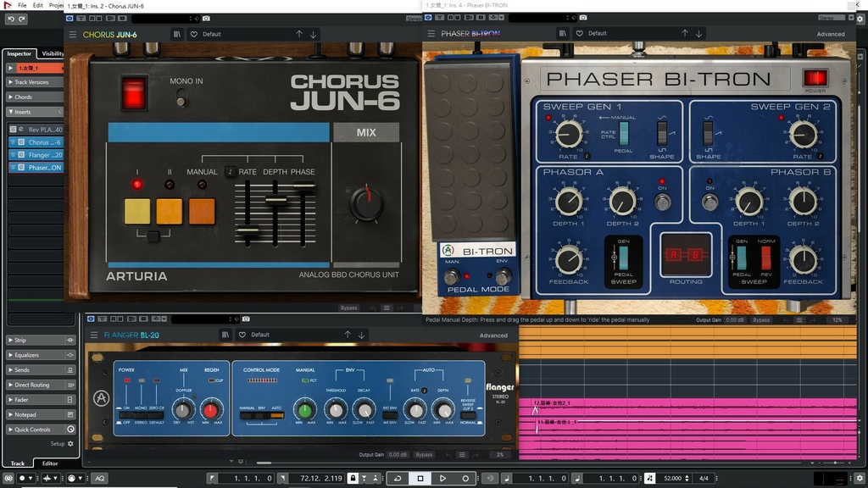Click the Phasor A FEEDBACK knob
The image size is (868, 488).
point(569,260)
